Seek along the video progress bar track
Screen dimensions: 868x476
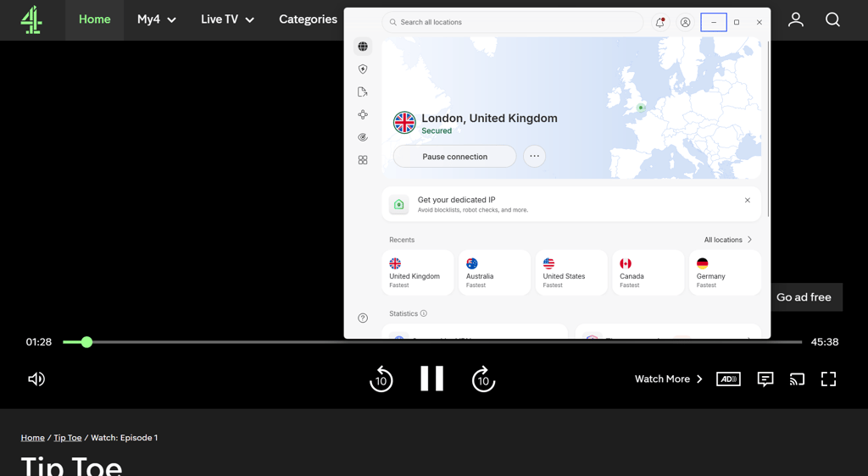(431, 342)
